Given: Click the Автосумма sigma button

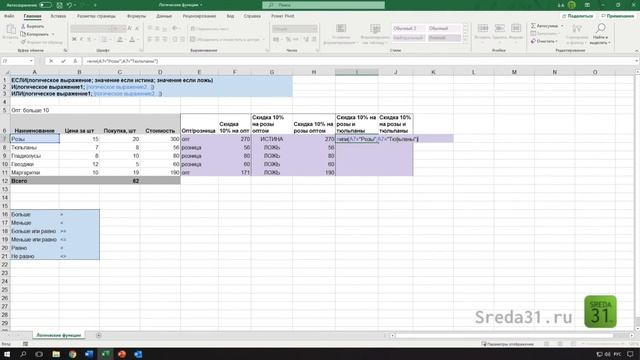Looking at the screenshot, I should [544, 26].
